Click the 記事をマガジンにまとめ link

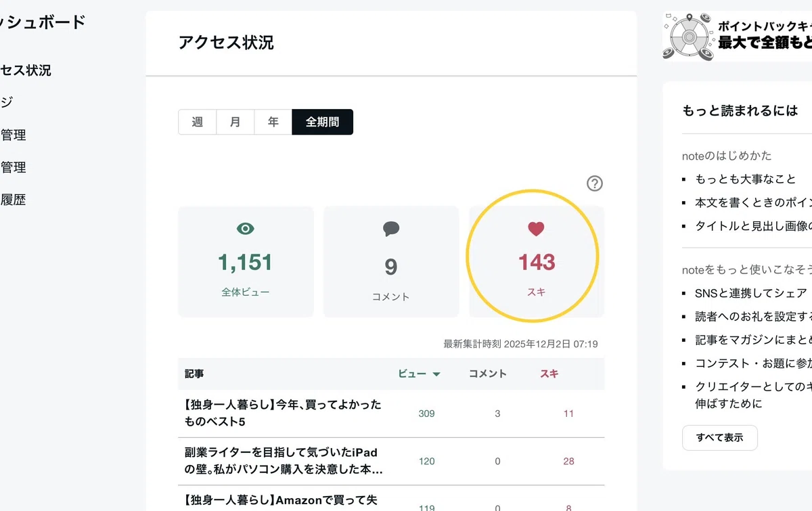[753, 340]
